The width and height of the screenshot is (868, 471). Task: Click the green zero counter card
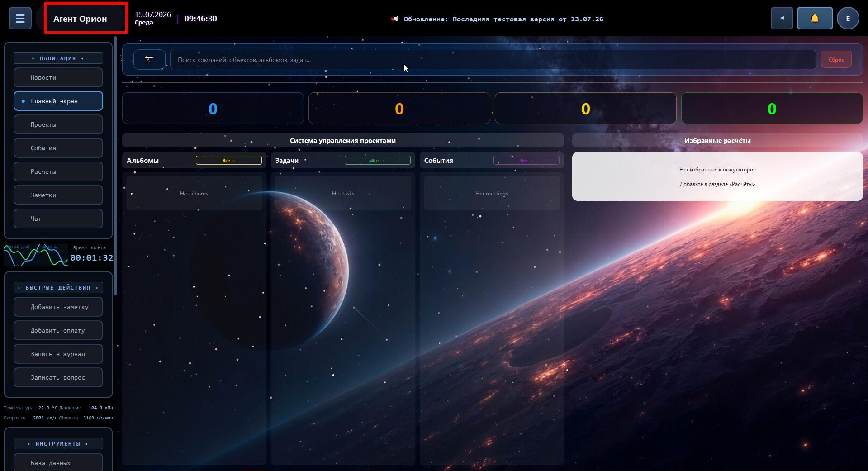click(772, 108)
